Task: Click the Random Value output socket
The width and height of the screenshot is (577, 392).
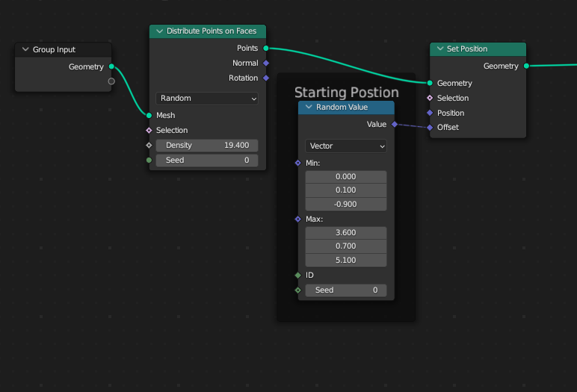Action: pyautogui.click(x=395, y=124)
